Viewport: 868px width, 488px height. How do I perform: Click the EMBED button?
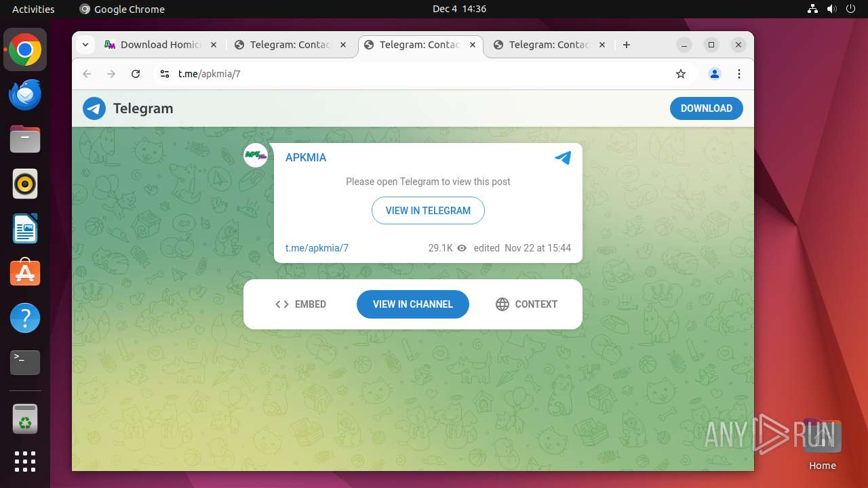coord(300,304)
